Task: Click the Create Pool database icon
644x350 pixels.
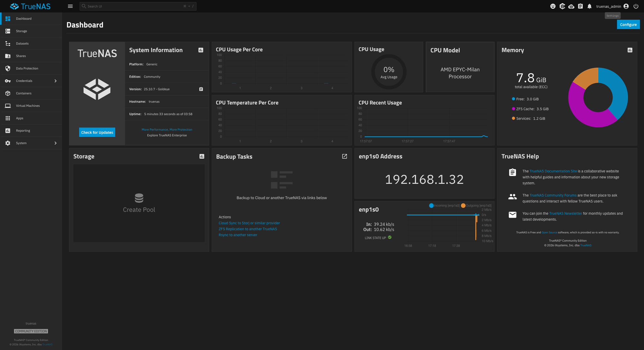Action: (x=139, y=198)
